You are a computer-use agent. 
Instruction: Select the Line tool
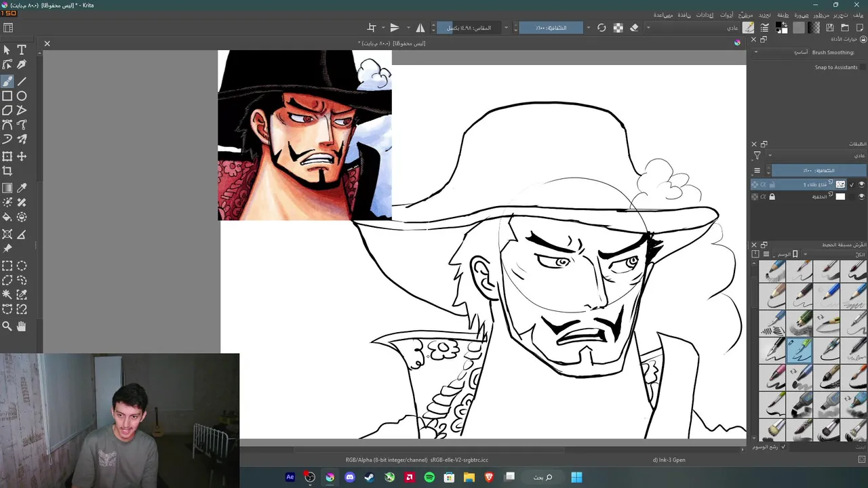(22, 81)
